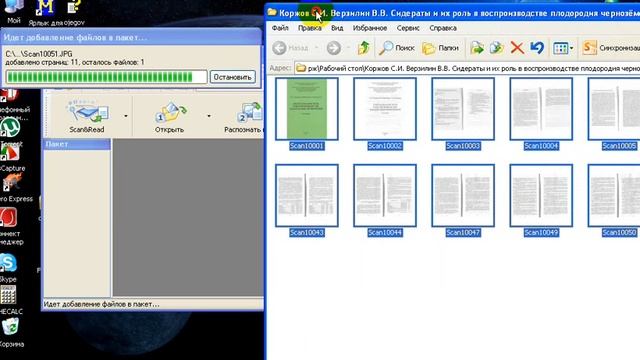Toggle the Папки folders pane button
Screen dimensions: 640x360
coord(440,48)
